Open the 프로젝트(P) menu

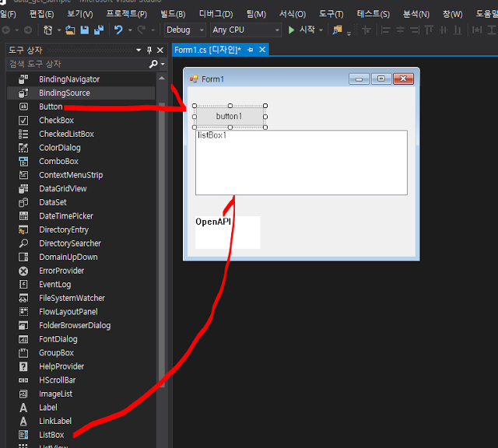tap(126, 14)
